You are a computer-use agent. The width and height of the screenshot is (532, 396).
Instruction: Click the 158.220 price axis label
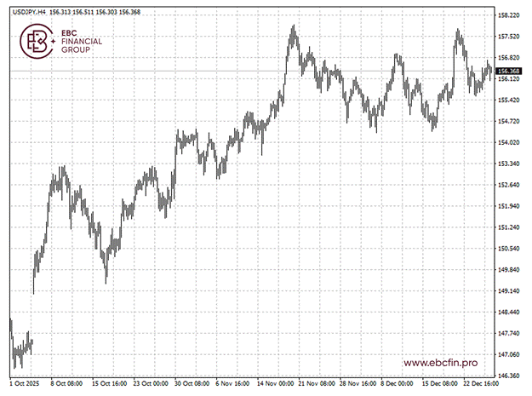point(508,15)
